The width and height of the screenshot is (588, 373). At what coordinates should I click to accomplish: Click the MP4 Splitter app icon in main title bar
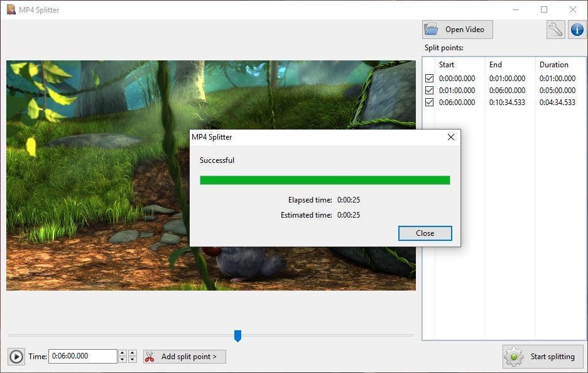[x=11, y=10]
